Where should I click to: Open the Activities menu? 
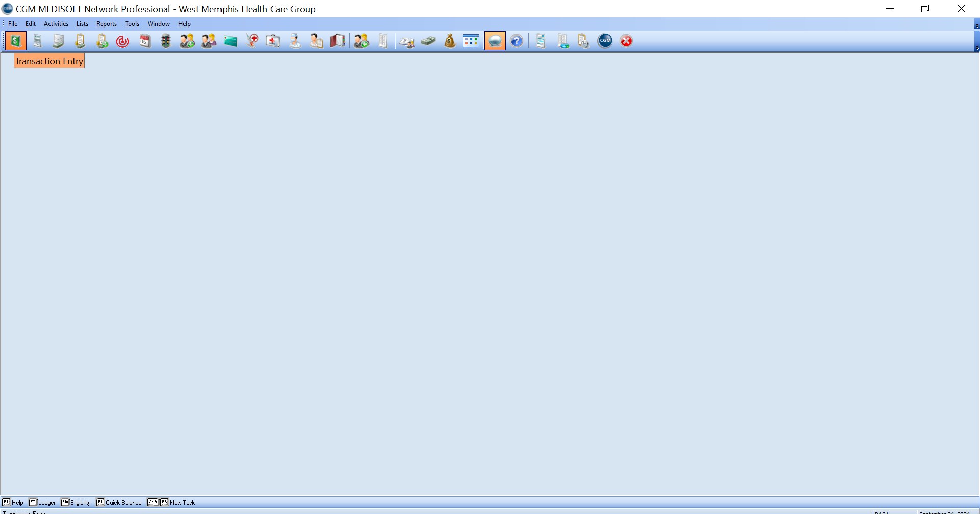click(x=56, y=24)
